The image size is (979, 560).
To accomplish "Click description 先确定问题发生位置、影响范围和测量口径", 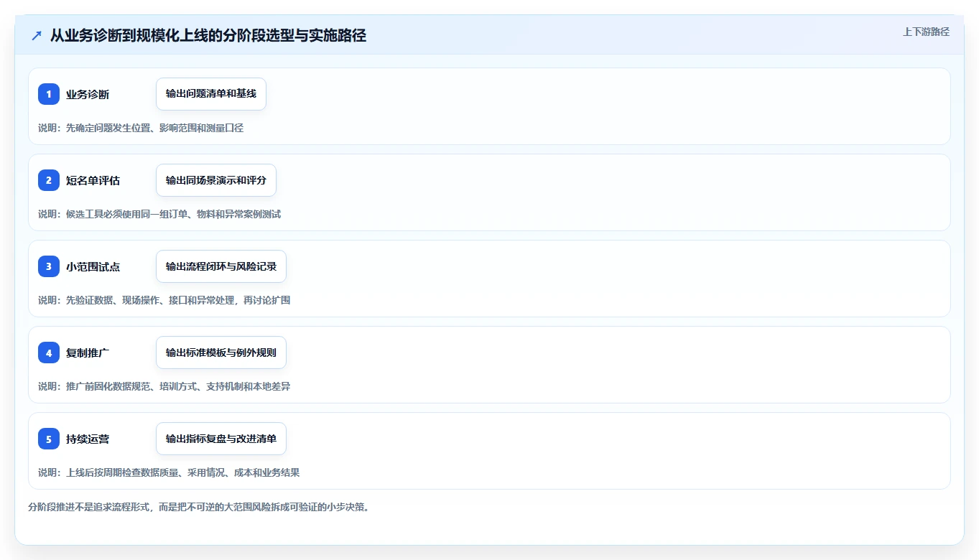I will (x=141, y=128).
